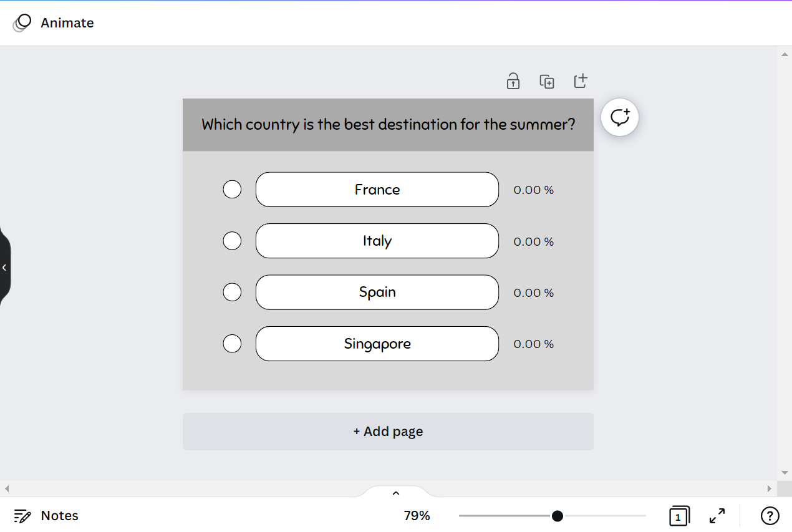This screenshot has width=792, height=532.
Task: Open the help question mark
Action: [770, 516]
